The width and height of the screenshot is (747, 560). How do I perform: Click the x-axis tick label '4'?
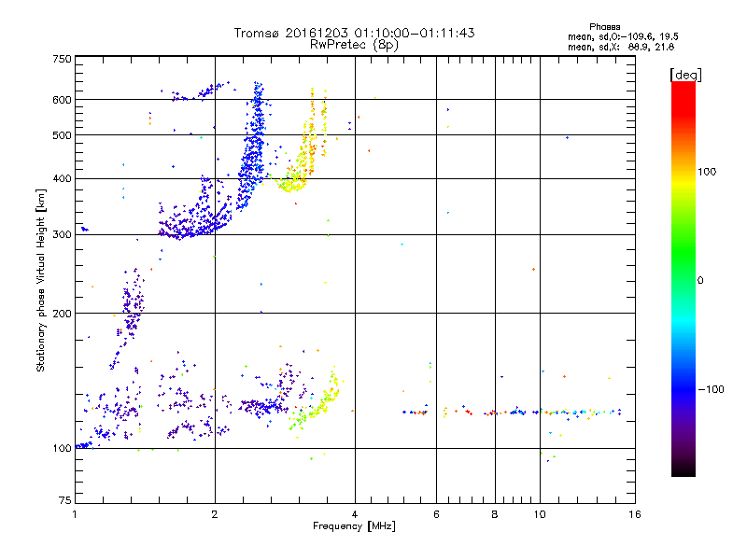click(x=355, y=514)
